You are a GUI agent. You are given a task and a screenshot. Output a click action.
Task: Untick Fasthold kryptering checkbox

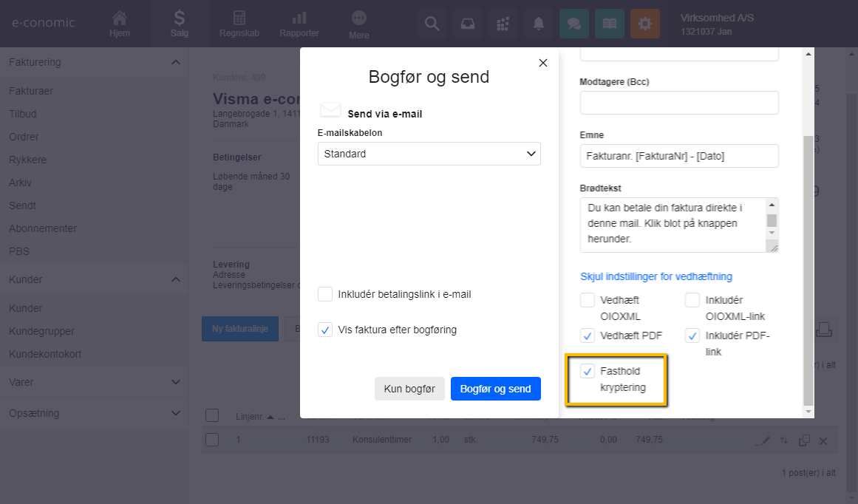pyautogui.click(x=588, y=371)
